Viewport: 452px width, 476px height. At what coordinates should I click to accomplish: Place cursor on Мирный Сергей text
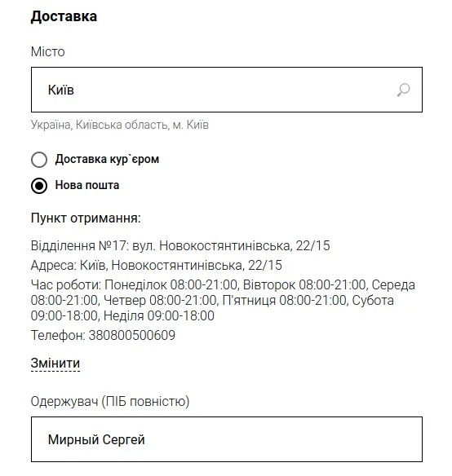pos(96,439)
